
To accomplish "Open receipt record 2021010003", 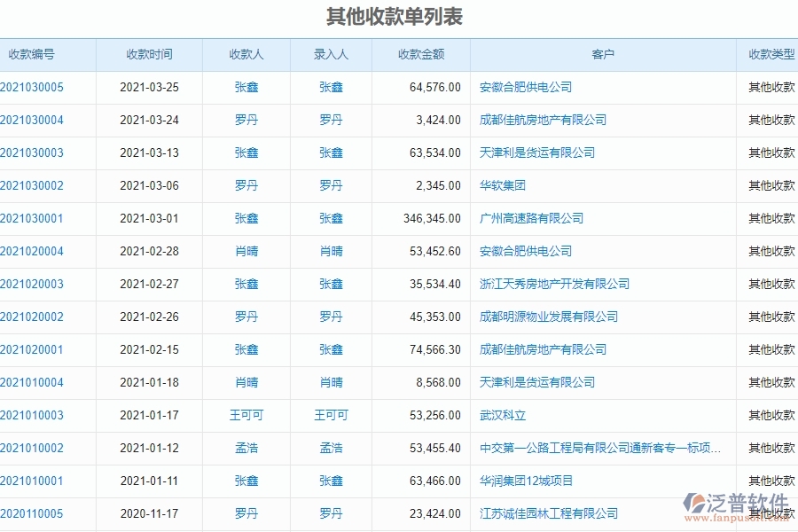I will coord(29,415).
